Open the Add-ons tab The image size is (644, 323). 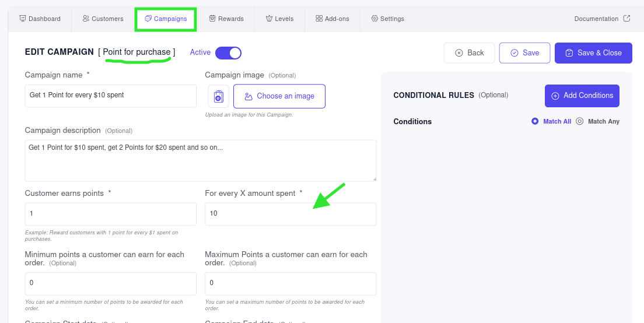[x=332, y=19]
